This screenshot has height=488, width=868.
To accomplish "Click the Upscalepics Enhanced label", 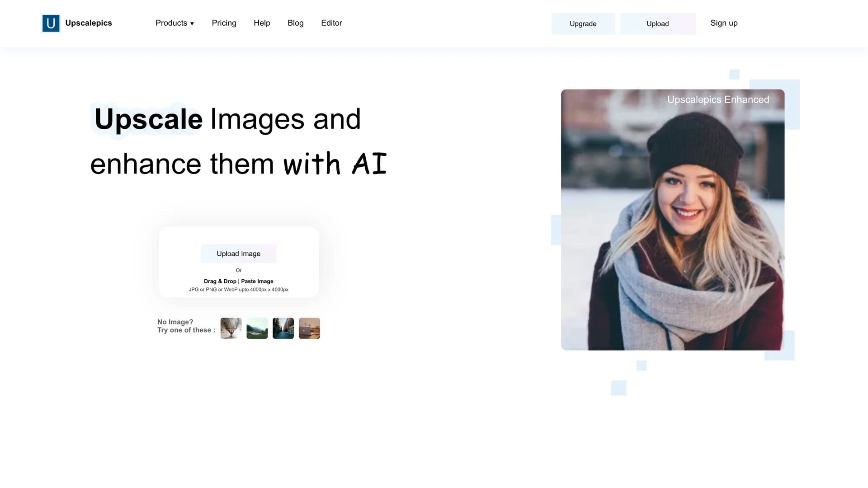I will pos(718,99).
